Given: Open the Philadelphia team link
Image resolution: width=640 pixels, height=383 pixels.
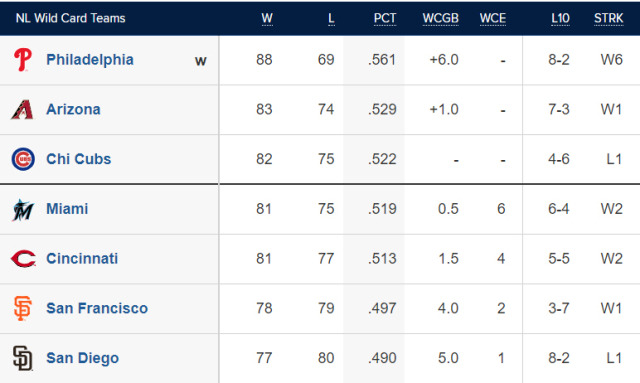Looking at the screenshot, I should (x=90, y=60).
